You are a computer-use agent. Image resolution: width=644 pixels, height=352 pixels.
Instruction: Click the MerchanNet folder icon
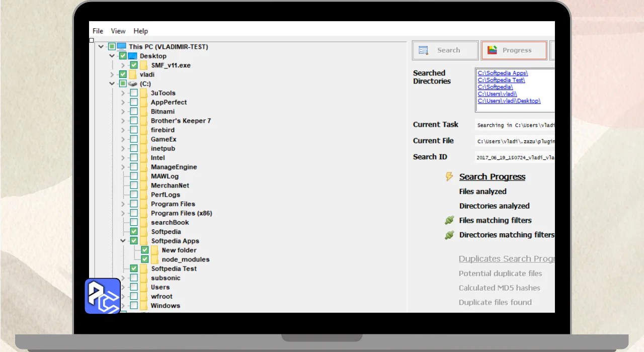pyautogui.click(x=144, y=185)
